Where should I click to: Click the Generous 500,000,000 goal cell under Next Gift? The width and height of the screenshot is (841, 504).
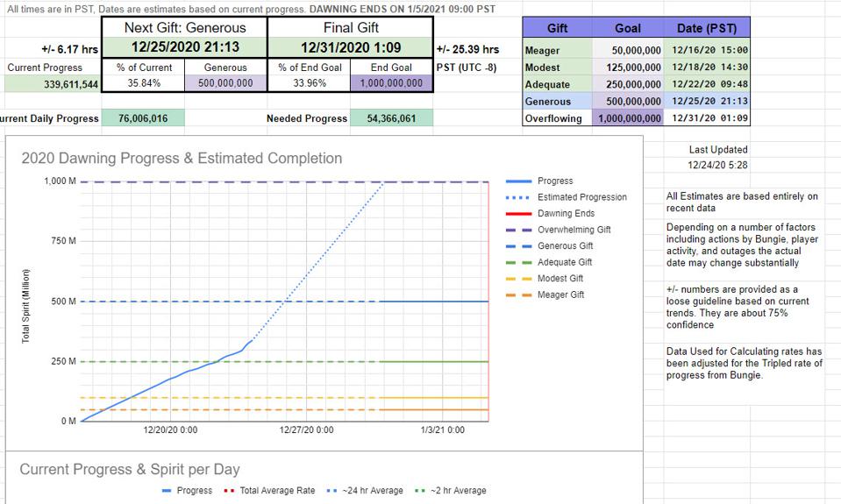(x=225, y=83)
